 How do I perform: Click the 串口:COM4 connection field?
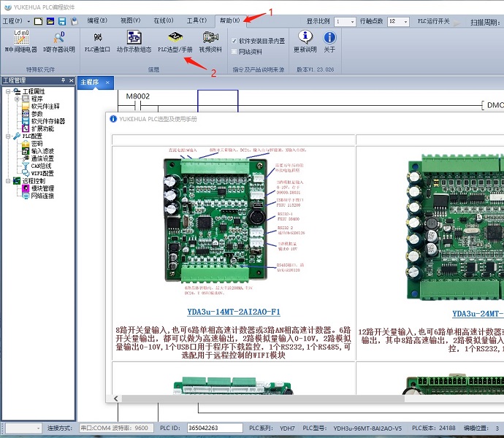point(118,428)
